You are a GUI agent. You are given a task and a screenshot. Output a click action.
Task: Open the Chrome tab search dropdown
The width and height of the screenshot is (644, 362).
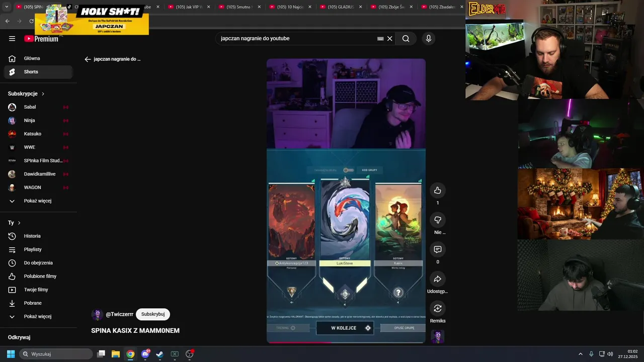click(x=7, y=7)
